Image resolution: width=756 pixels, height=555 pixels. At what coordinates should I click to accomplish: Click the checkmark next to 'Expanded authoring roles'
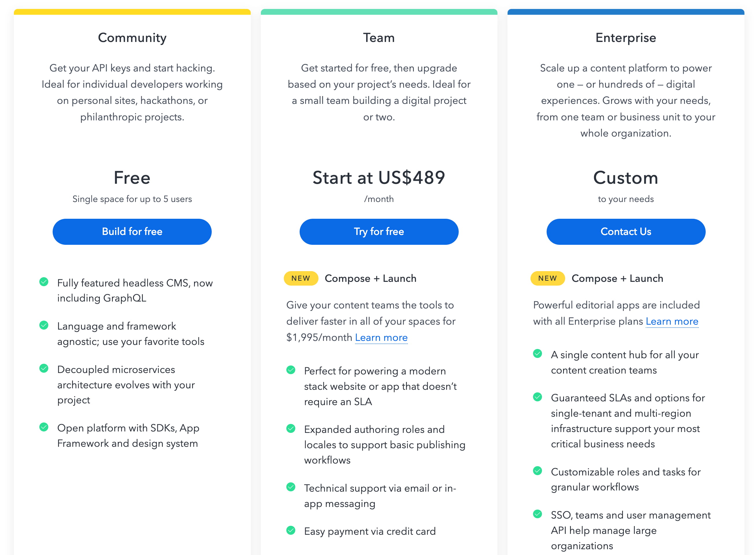291,428
